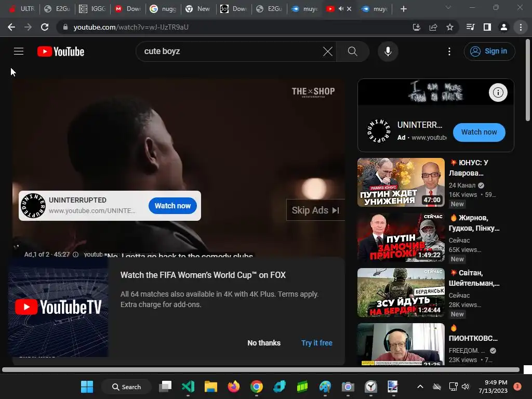Click the horizontal page scrollbar

point(261,370)
